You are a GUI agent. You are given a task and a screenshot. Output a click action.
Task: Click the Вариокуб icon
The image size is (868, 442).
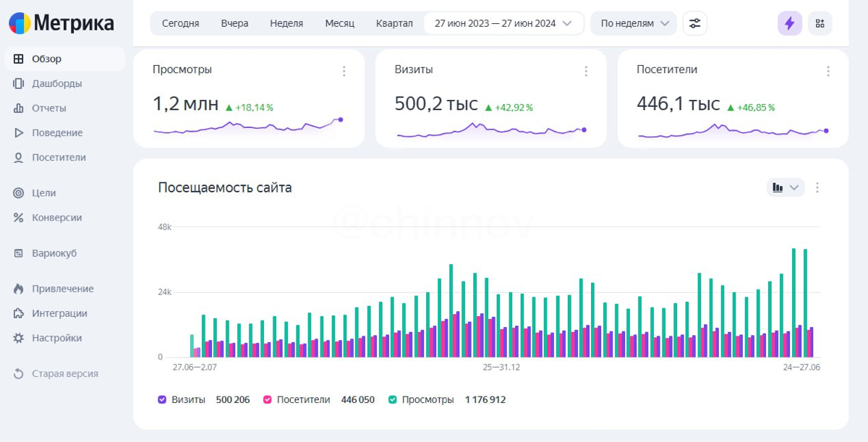19,254
